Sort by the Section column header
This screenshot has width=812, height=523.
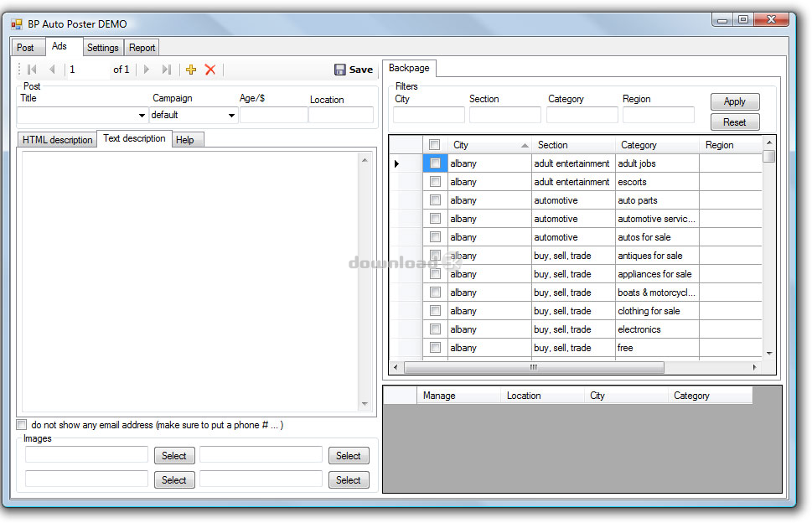click(x=573, y=145)
